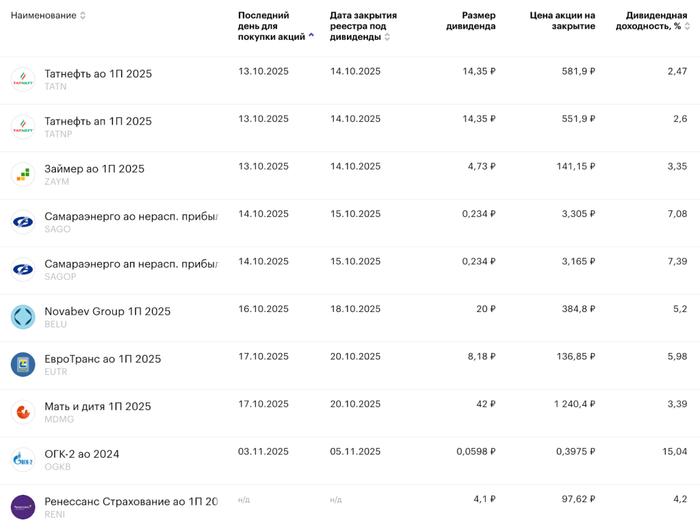Sort by Размер дивиденда column header

(470, 21)
